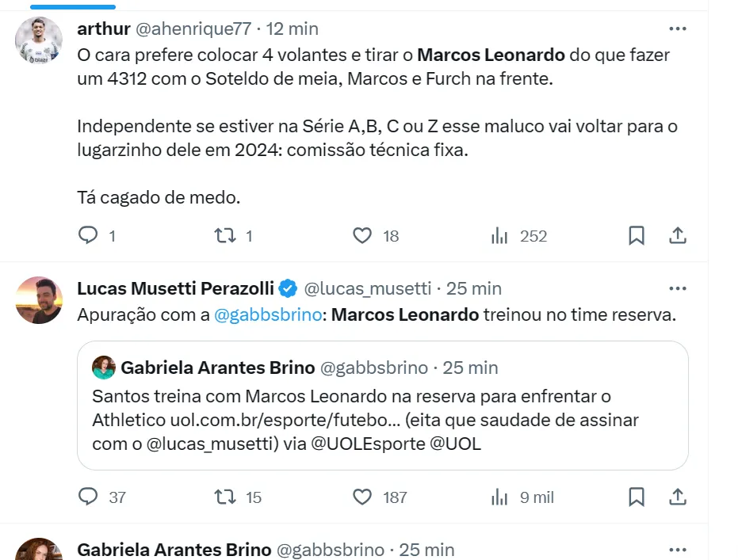Like arthur's tweet
Viewport: 738px width, 560px height.
(x=362, y=235)
